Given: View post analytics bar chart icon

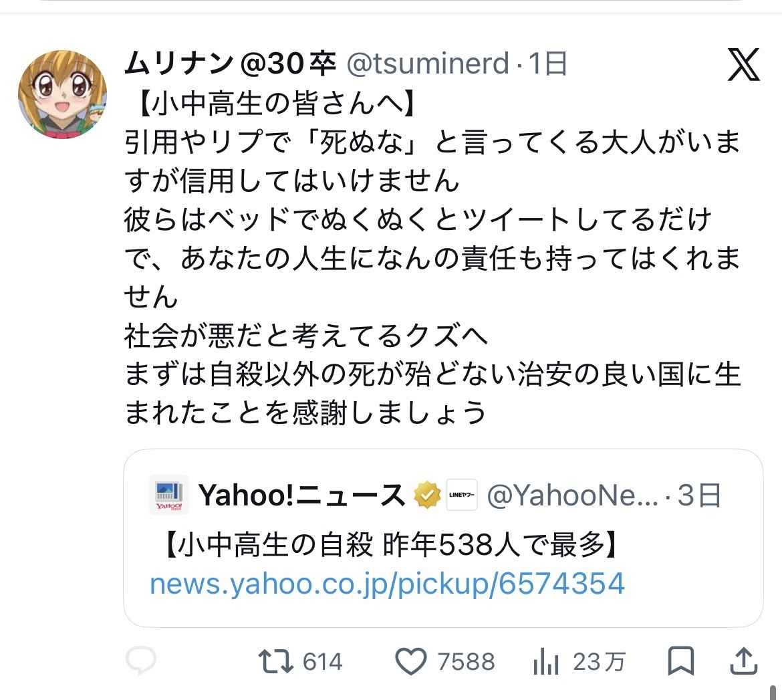Looking at the screenshot, I should tap(546, 662).
